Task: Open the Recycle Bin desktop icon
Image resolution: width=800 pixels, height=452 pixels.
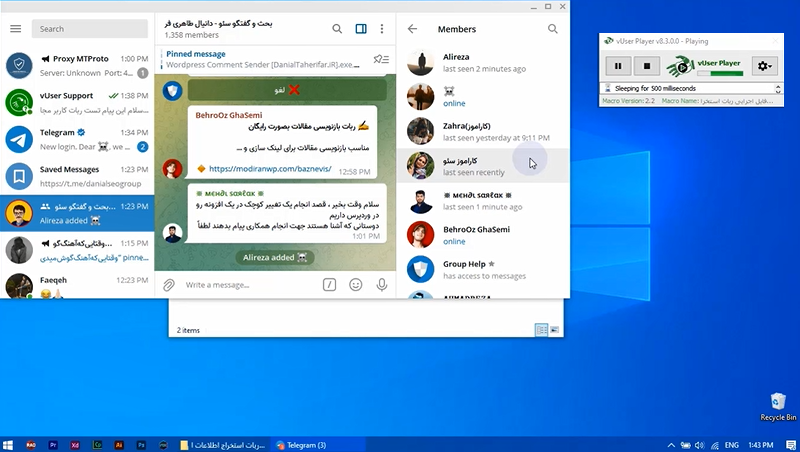Action: [x=778, y=407]
